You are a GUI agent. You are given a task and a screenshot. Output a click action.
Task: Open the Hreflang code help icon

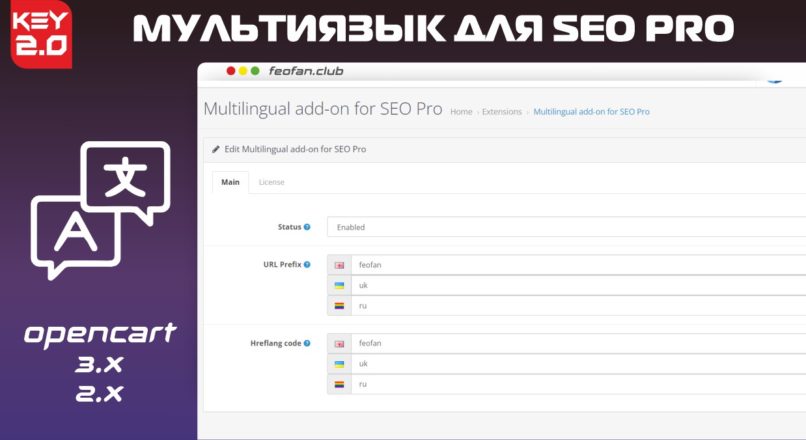click(x=307, y=343)
